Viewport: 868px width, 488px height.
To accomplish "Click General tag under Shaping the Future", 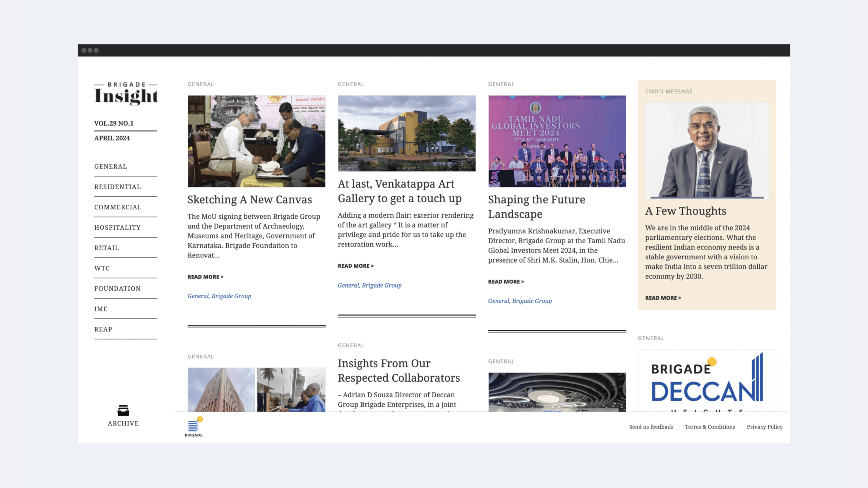I will (x=499, y=301).
